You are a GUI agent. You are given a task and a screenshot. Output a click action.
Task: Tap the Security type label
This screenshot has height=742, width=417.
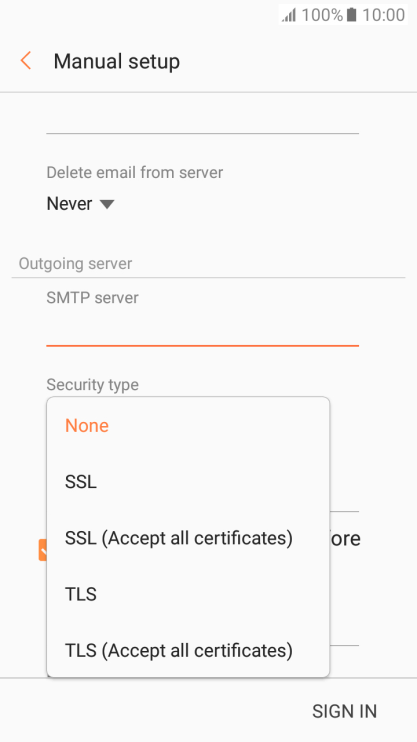pyautogui.click(x=92, y=385)
